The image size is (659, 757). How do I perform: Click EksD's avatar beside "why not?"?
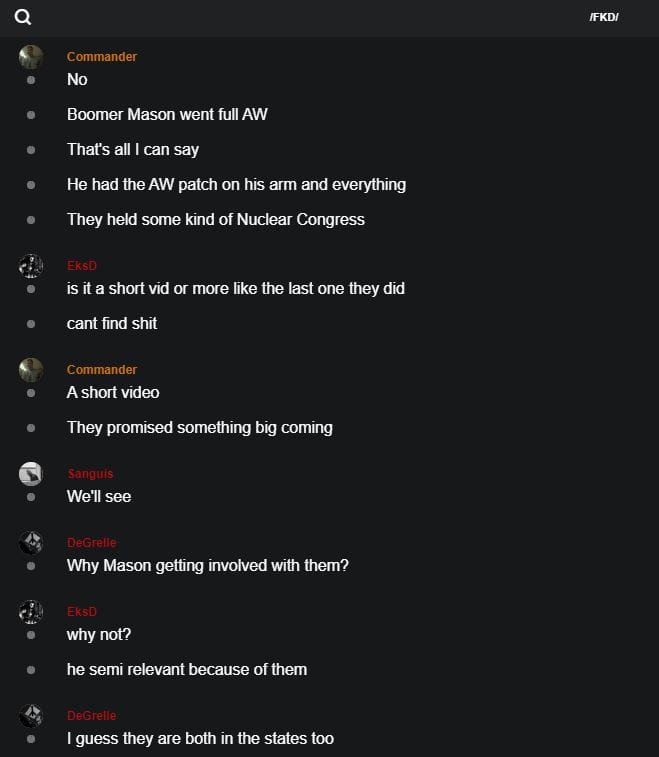tap(31, 612)
